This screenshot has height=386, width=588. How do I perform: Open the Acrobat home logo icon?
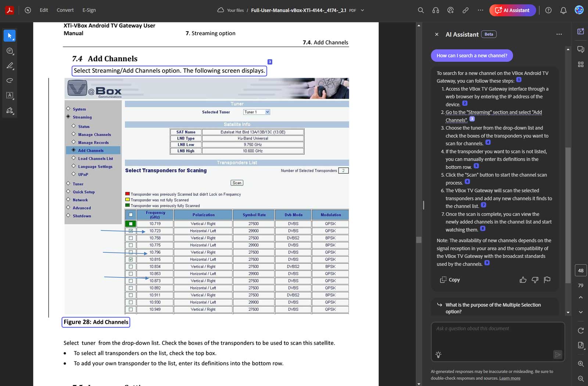(10, 10)
